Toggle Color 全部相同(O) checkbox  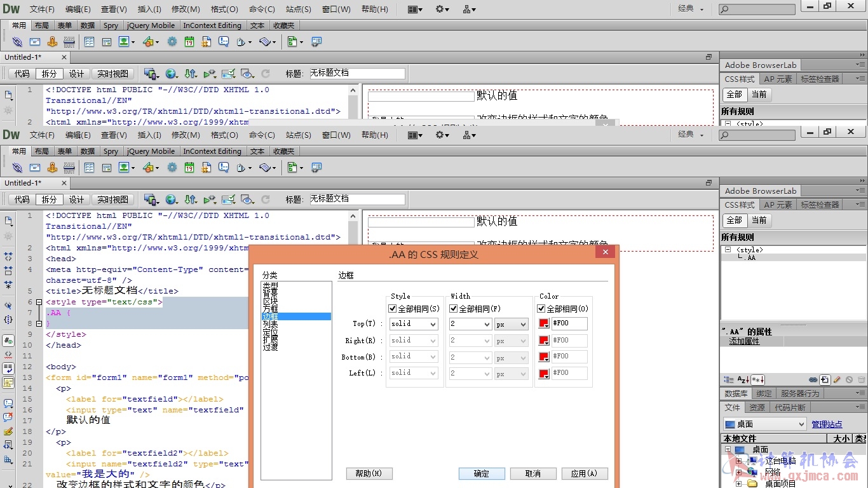pos(541,309)
